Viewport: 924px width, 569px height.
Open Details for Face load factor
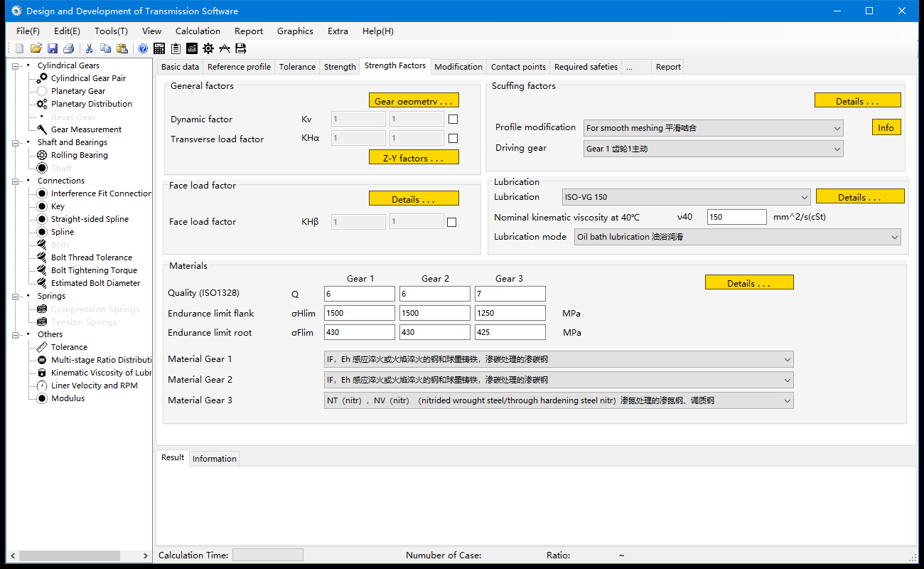(414, 199)
